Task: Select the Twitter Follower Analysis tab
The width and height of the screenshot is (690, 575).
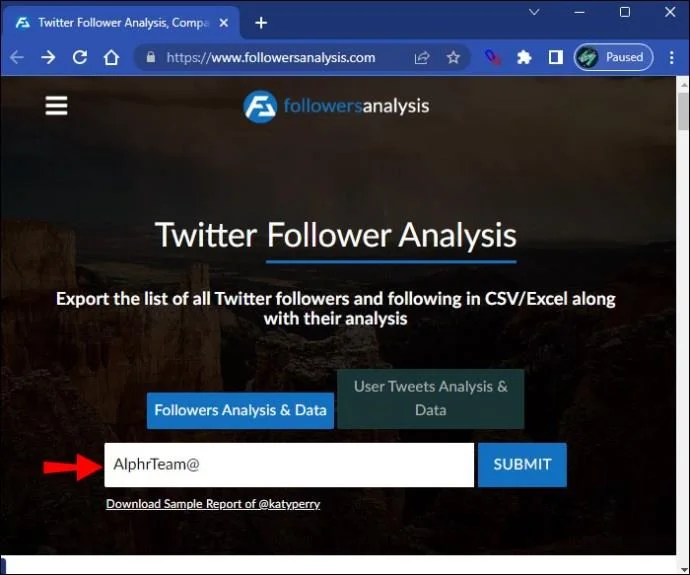Action: (121, 23)
